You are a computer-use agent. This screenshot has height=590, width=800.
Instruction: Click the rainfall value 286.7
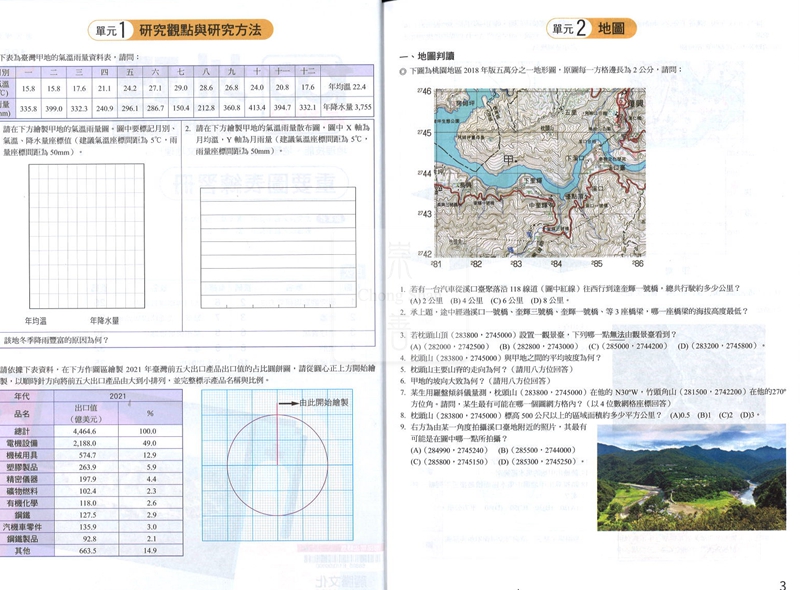coord(155,108)
